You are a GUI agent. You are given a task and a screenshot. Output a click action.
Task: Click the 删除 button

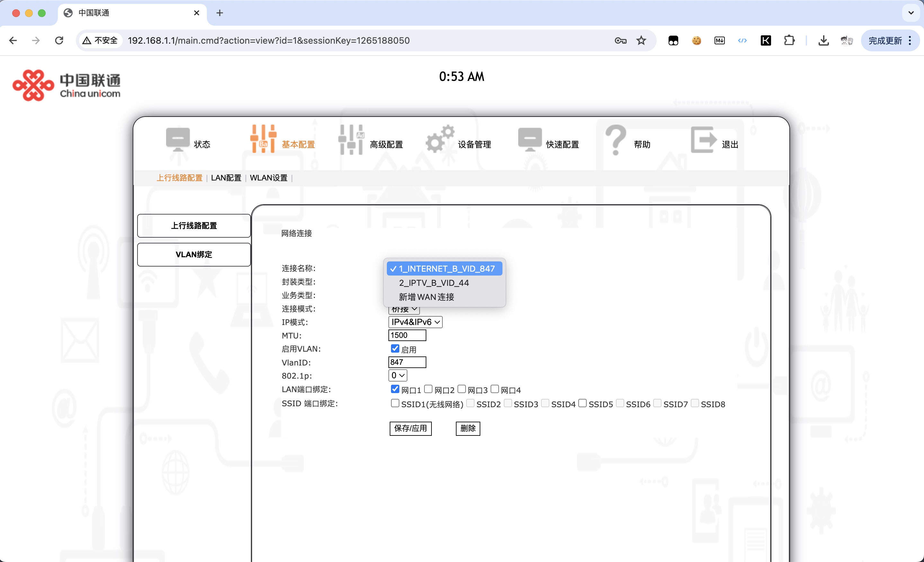pos(468,428)
